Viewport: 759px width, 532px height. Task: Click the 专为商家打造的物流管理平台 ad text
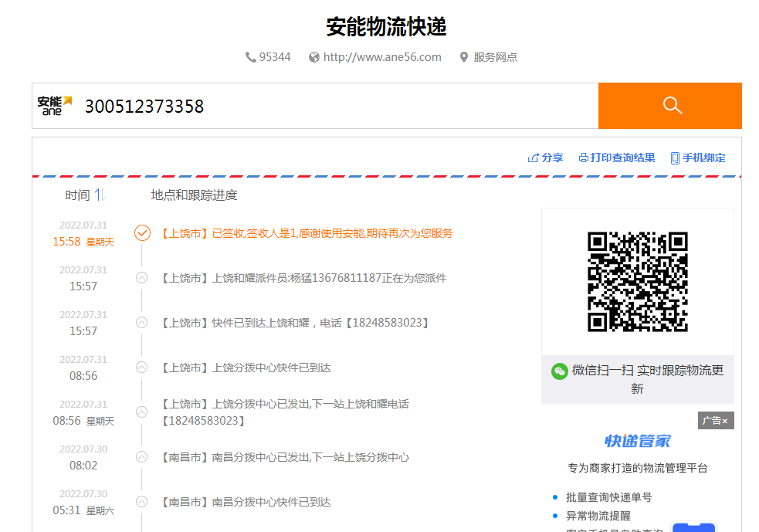point(638,468)
